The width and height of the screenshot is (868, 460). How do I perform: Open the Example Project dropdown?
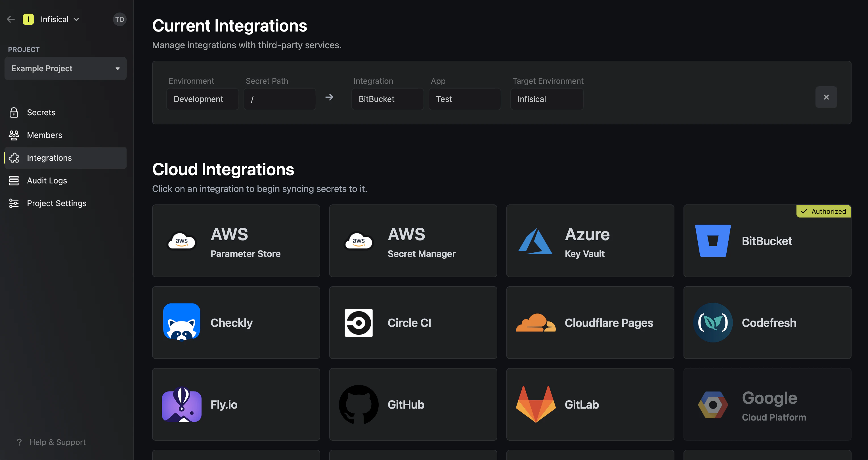click(65, 68)
